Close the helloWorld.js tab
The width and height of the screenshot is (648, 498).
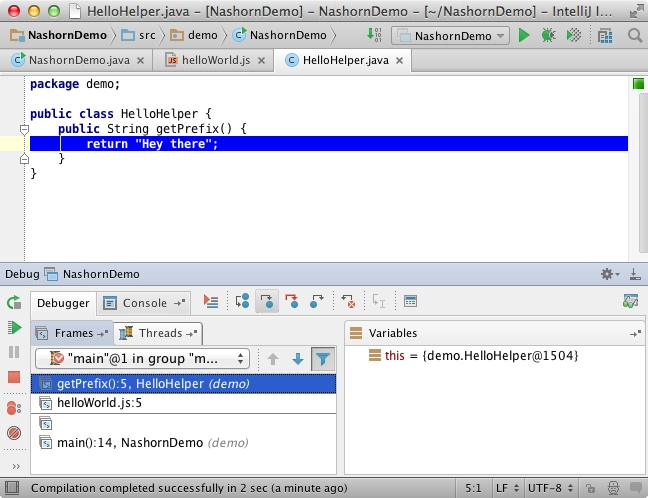[261, 61]
